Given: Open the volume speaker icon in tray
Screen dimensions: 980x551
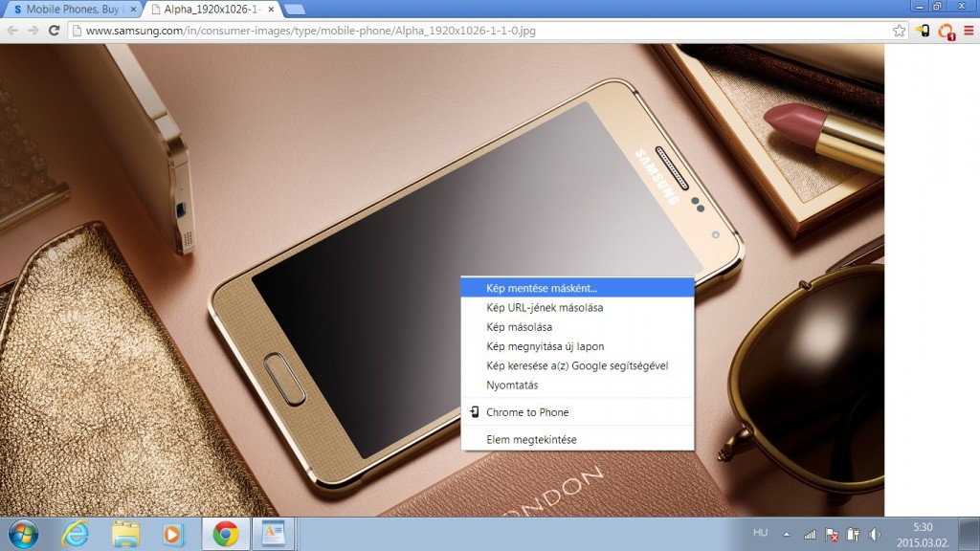Looking at the screenshot, I should click(875, 534).
